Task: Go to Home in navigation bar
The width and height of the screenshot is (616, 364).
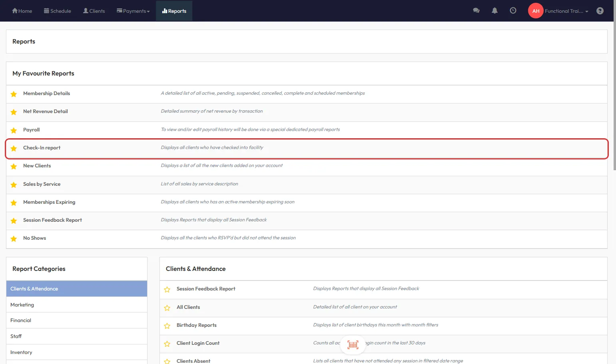Action: click(x=22, y=11)
